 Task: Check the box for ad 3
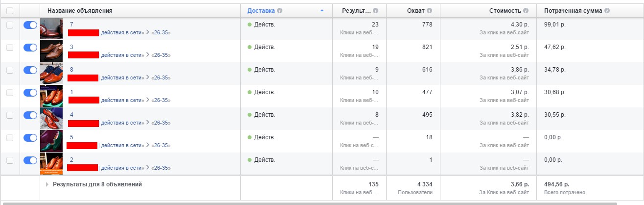[x=10, y=48]
